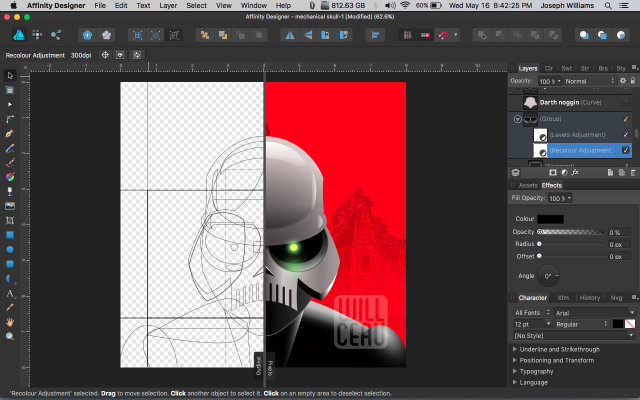Select the Rounded Rectangle tool
Viewport: 640px width, 400px height.
[10, 264]
